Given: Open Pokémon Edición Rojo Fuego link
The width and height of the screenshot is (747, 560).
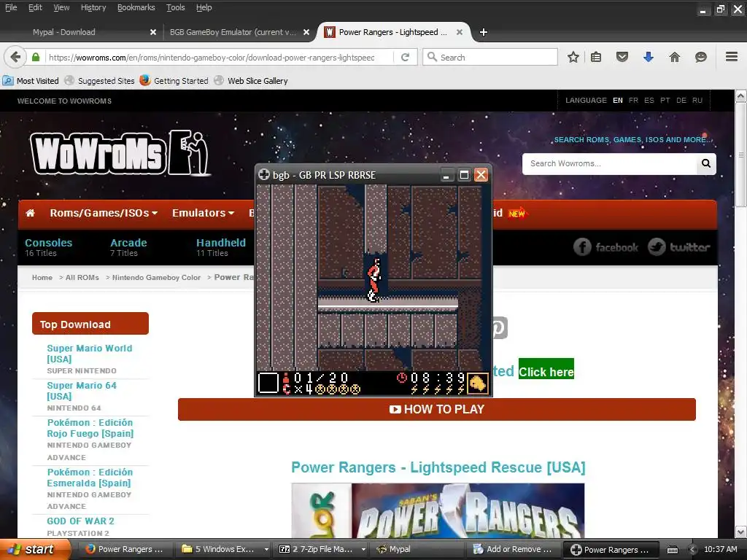Looking at the screenshot, I should tap(90, 427).
